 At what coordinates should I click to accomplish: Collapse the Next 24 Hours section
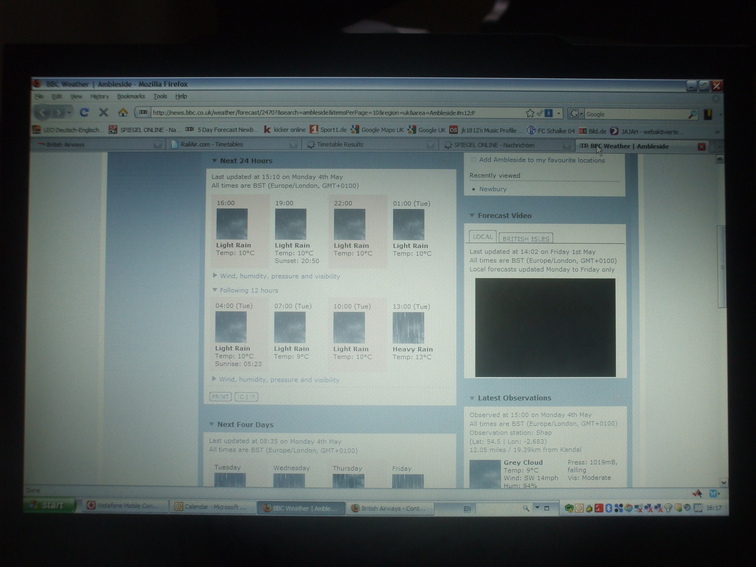tap(215, 161)
